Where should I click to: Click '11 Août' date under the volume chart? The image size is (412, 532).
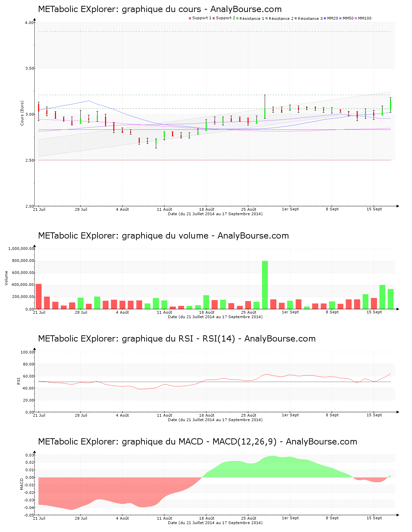click(164, 312)
